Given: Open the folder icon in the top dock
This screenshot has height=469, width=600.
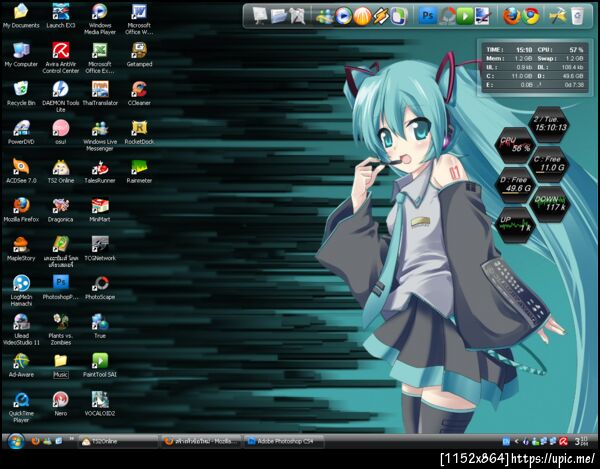Looking at the screenshot, I should [x=279, y=16].
